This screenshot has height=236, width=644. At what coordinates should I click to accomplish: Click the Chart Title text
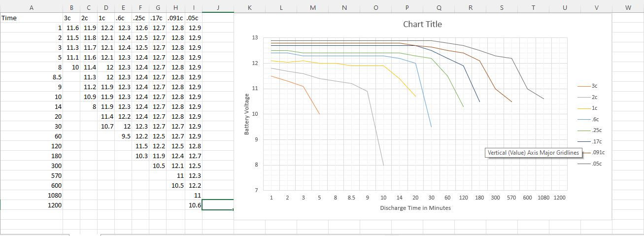[x=422, y=24]
